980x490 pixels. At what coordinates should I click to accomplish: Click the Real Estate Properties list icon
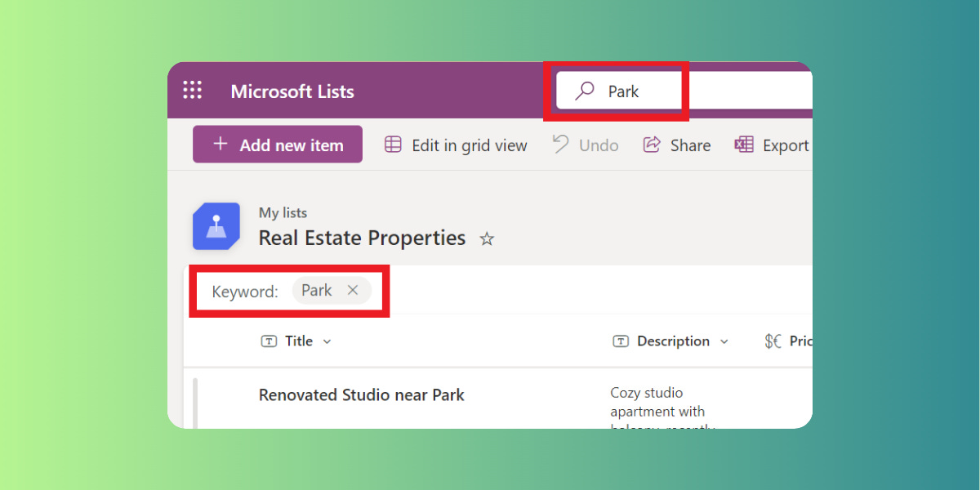(x=216, y=226)
